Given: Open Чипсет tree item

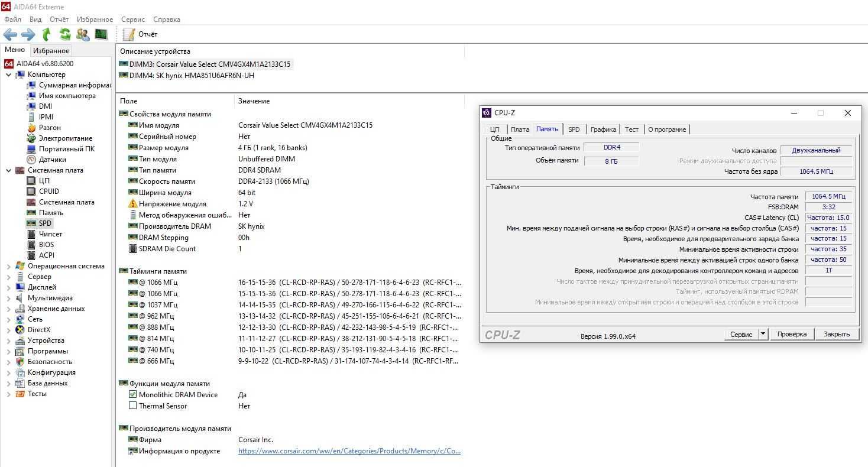Looking at the screenshot, I should coord(50,234).
